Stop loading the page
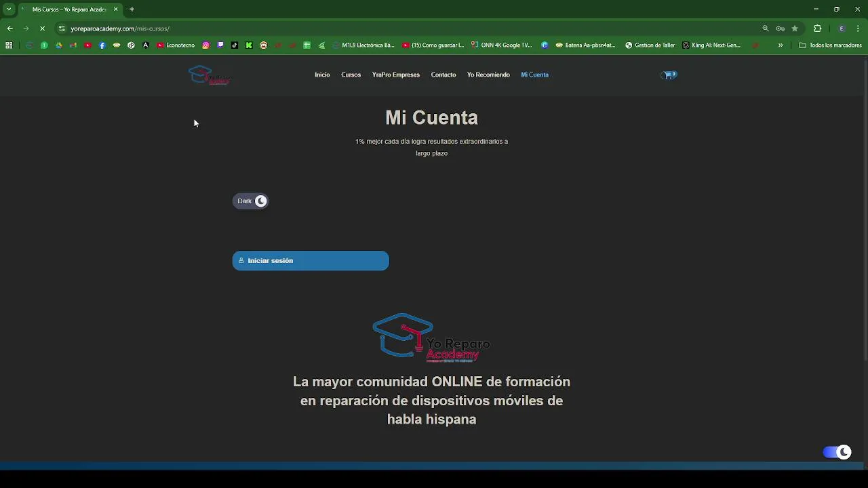This screenshot has height=488, width=868. (x=42, y=28)
